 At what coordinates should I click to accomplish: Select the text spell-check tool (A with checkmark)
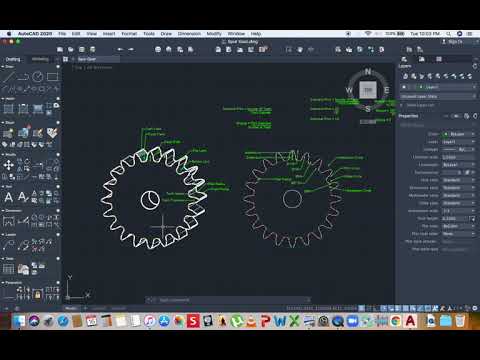[23, 197]
